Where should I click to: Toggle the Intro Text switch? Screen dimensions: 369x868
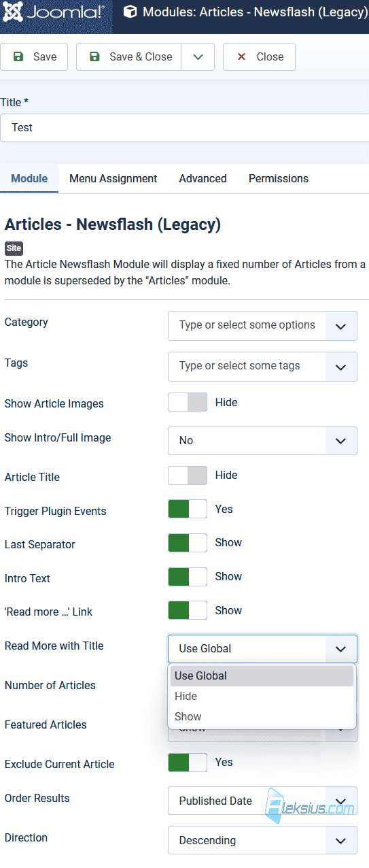[x=188, y=576]
